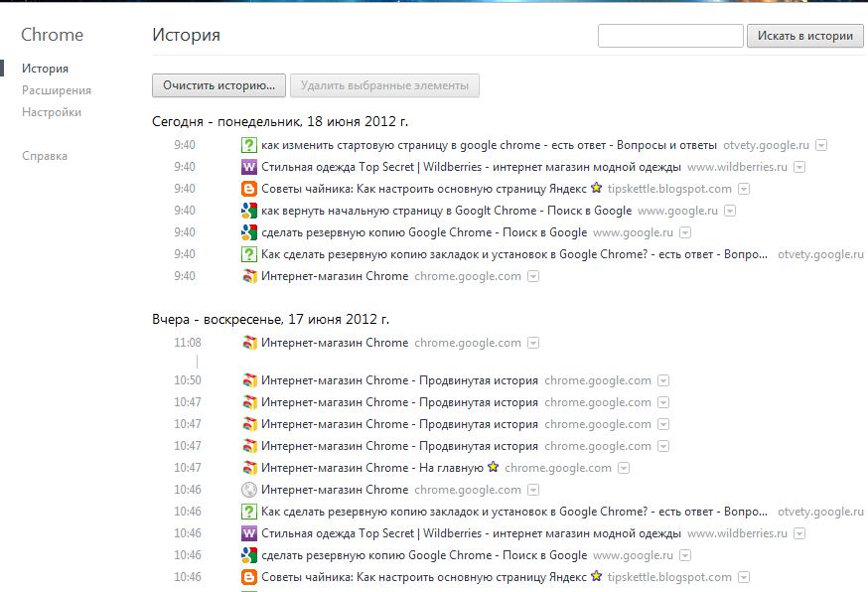Open dropdown arrow of 10:46 Wildberries entry
Image resolution: width=868 pixels, height=592 pixels.
799,533
